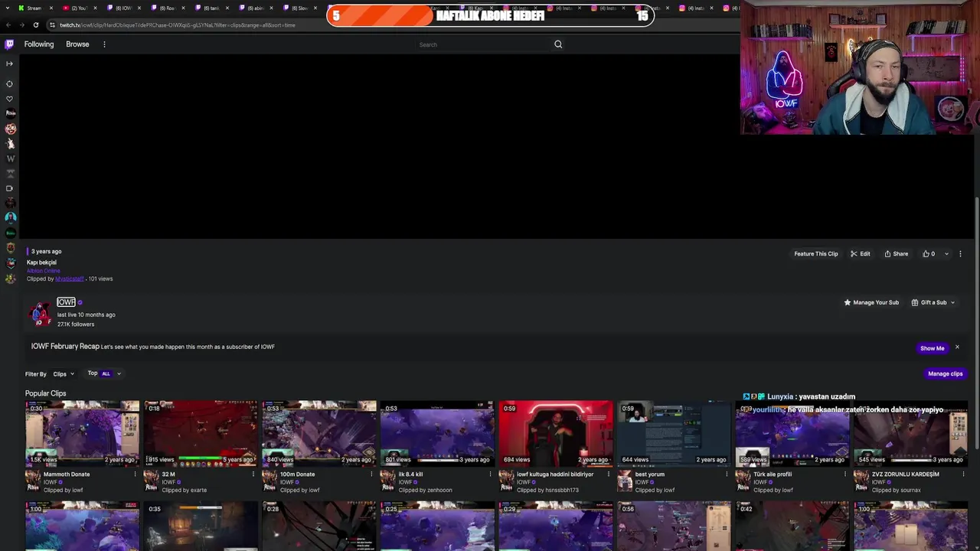This screenshot has height=551, width=980.
Task: Go back using browser back arrow
Action: (8, 24)
